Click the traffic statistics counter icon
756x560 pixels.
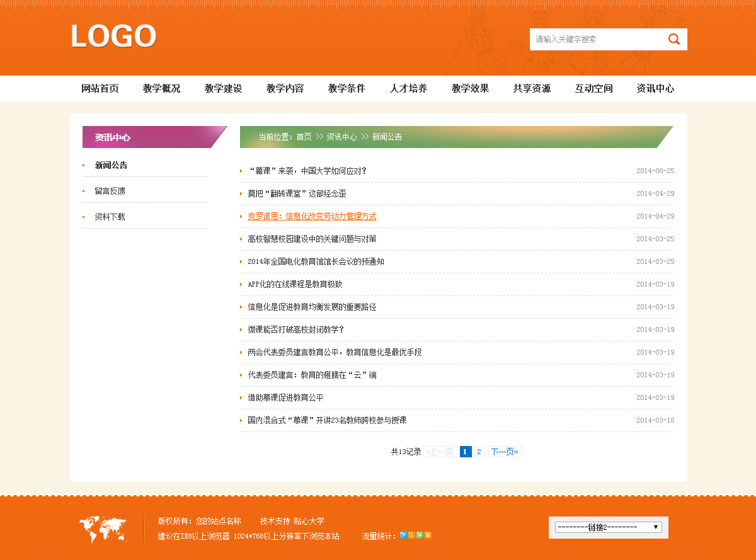point(416,536)
